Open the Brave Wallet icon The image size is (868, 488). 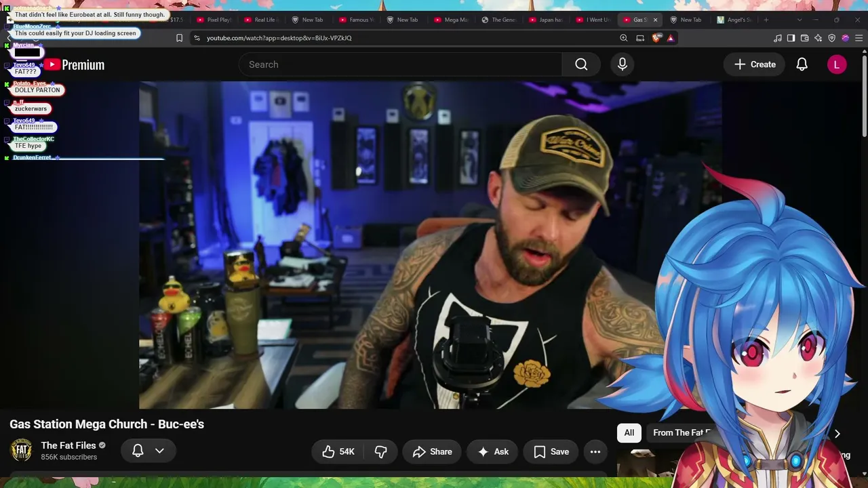click(804, 38)
